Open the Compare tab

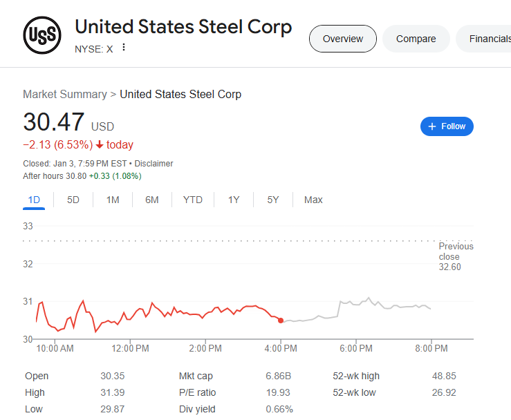(x=416, y=39)
